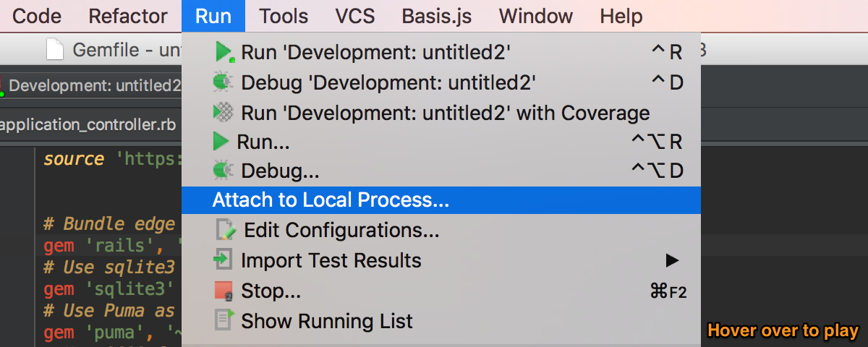Screen dimensions: 868x347
Task: Click the green play icon beside Run...
Action: pos(221,142)
